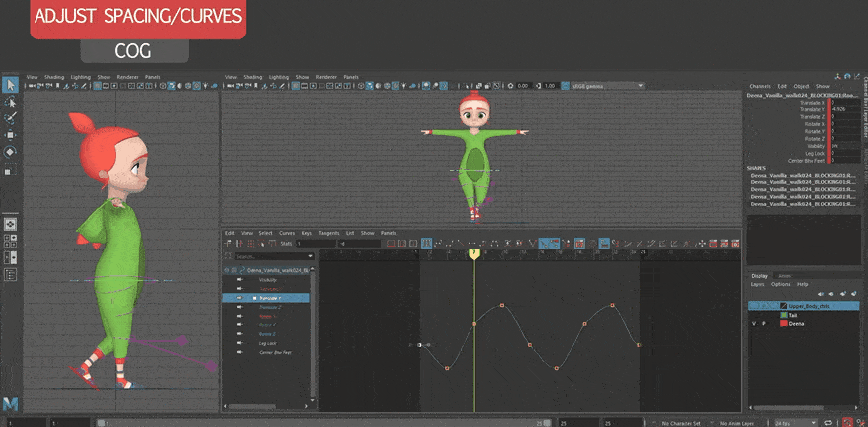Open the Tangents menu in Graph Editor

pyautogui.click(x=331, y=233)
